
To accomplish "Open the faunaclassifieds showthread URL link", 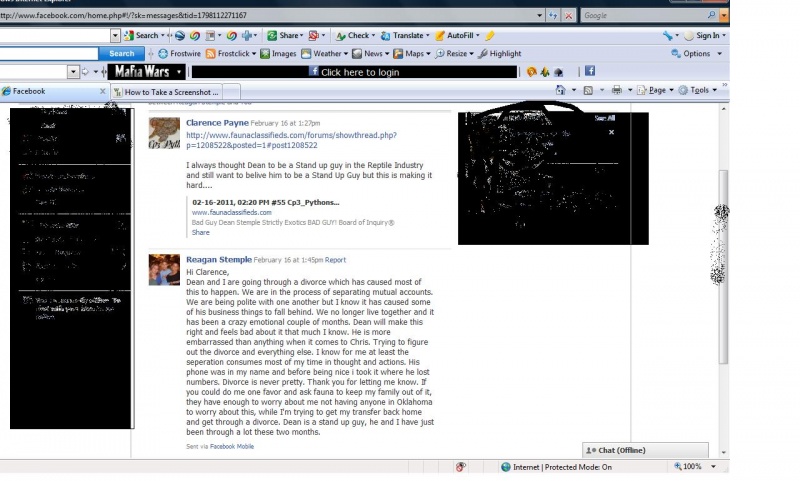I will tap(291, 140).
